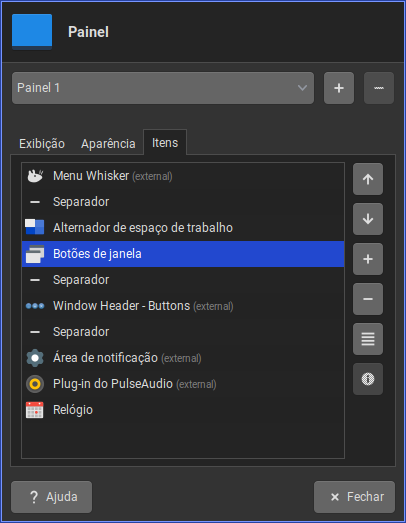Open properties of the selected item
Viewport: 406px width, 523px height.
pyautogui.click(x=368, y=339)
